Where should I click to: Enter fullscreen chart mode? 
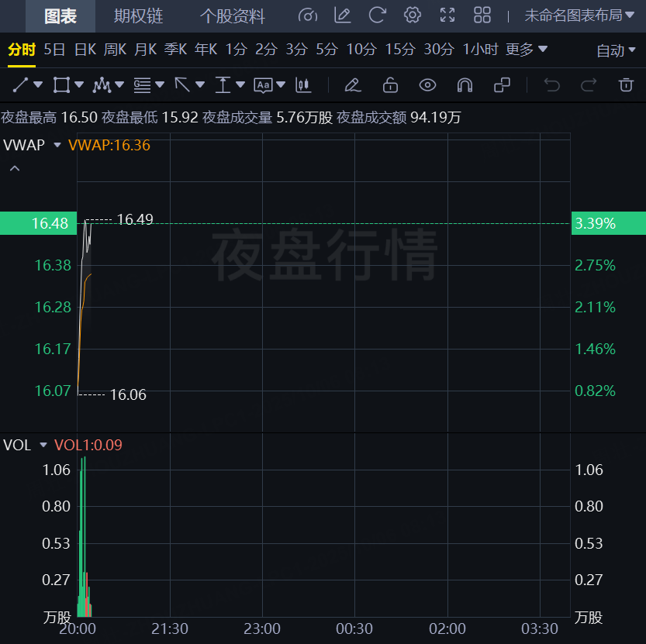[447, 15]
